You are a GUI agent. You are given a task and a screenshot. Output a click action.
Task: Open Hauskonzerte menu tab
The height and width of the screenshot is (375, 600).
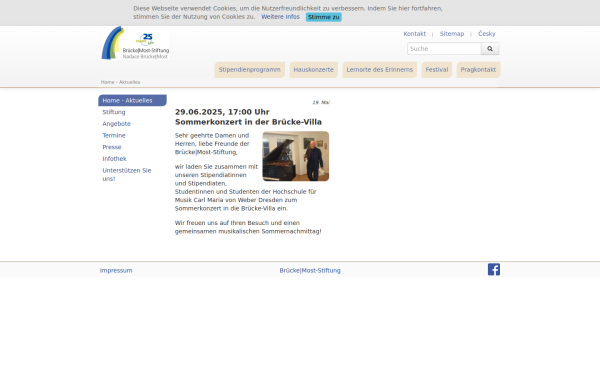click(313, 70)
